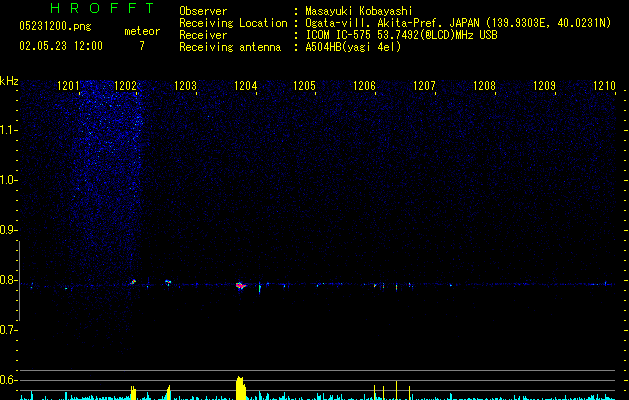Image resolution: width=629 pixels, height=400 pixels.
Task: Click the meteor count label
Action: (x=142, y=31)
